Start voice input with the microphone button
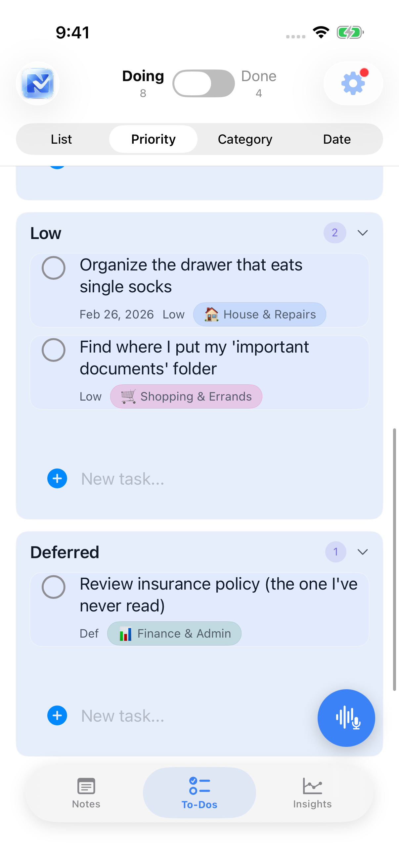The width and height of the screenshot is (399, 868). (346, 717)
